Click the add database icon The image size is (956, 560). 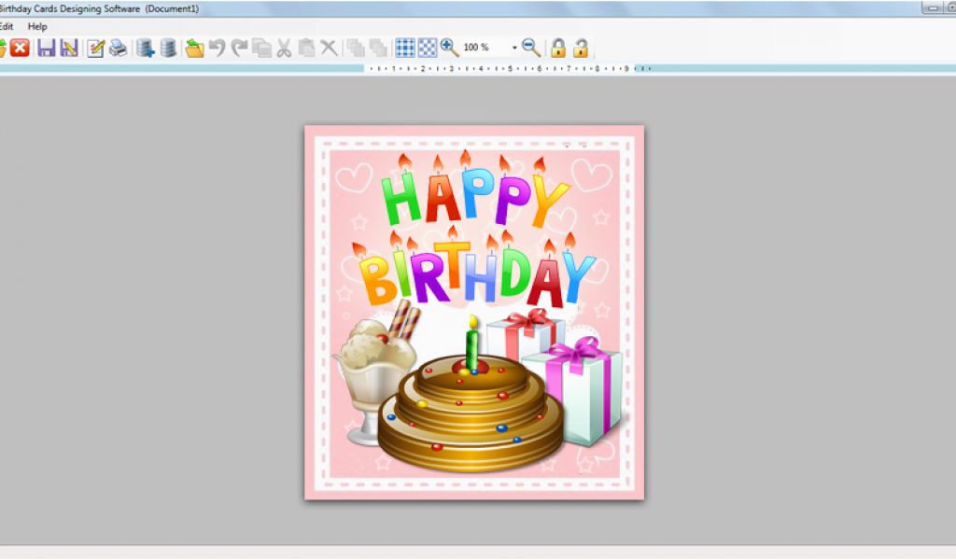145,48
